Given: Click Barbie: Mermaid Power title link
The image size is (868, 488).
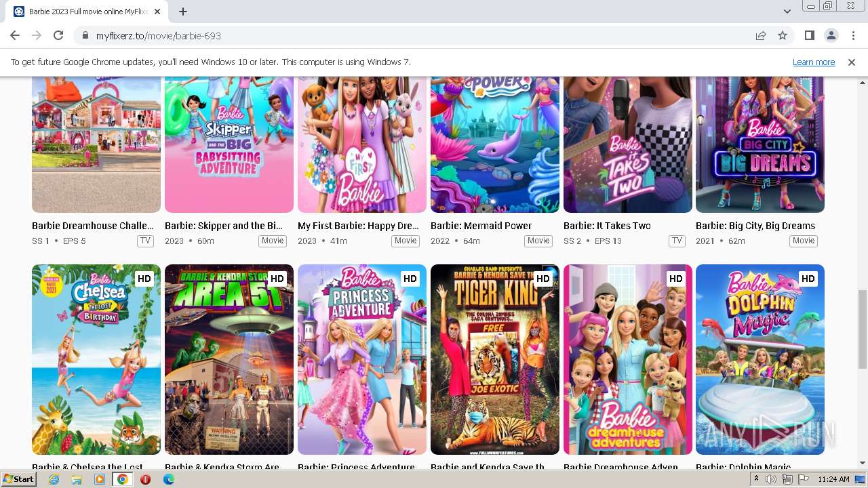Looking at the screenshot, I should click(481, 226).
